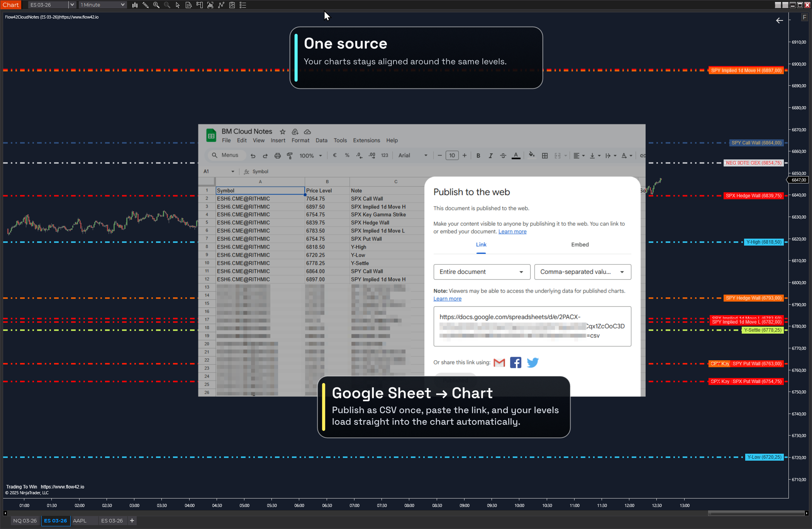This screenshot has width=812, height=529.
Task: Increase the font size with the plus button
Action: click(x=464, y=156)
